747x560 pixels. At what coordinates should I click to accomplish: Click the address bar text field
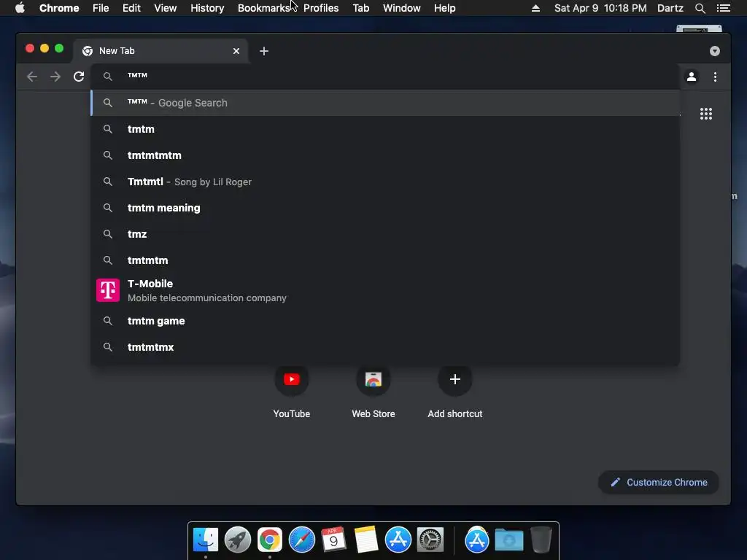coord(385,76)
